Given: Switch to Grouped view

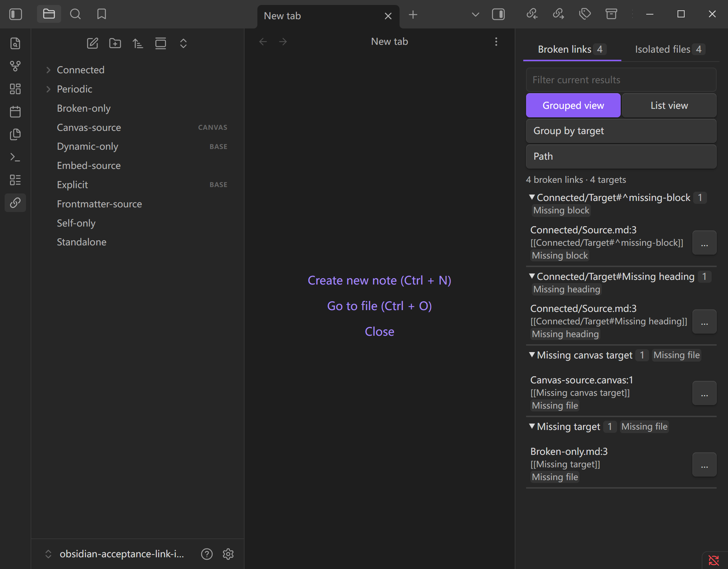Looking at the screenshot, I should point(573,105).
